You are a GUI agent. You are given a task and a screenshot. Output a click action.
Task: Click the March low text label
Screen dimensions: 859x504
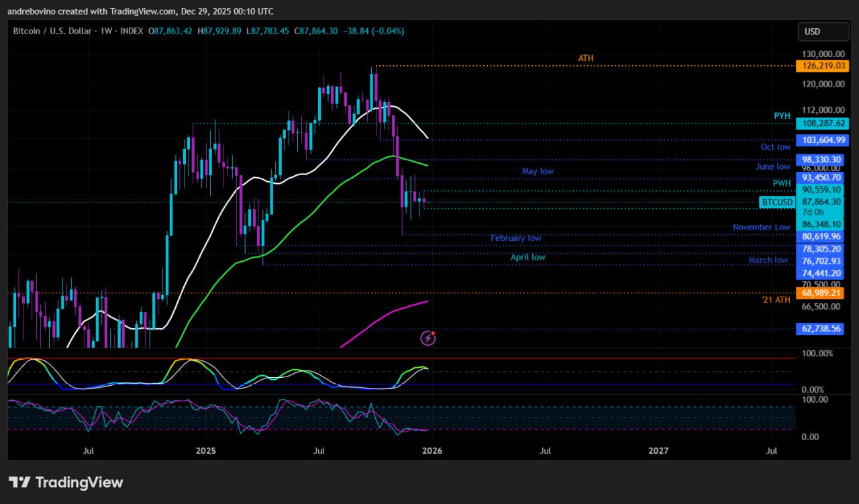pyautogui.click(x=768, y=260)
